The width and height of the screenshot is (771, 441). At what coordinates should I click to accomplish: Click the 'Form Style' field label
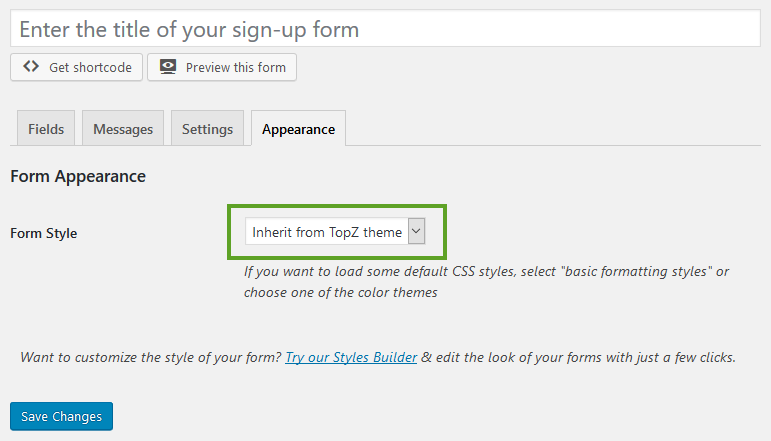tap(44, 233)
